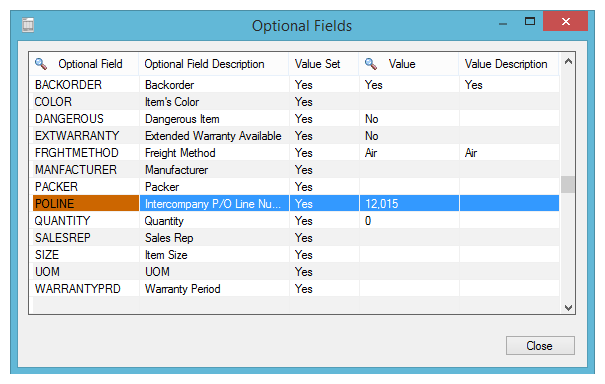Click the Optional Field finder magnifier icon
This screenshot has width=605, height=384.
(x=41, y=64)
